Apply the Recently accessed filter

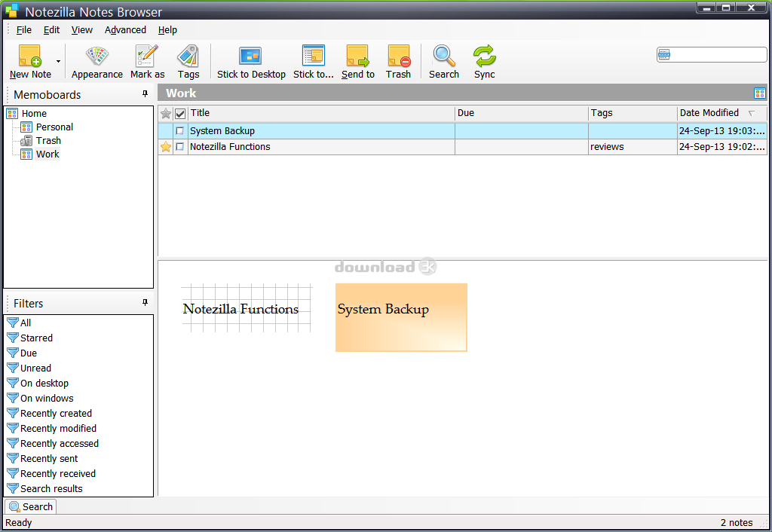59,443
